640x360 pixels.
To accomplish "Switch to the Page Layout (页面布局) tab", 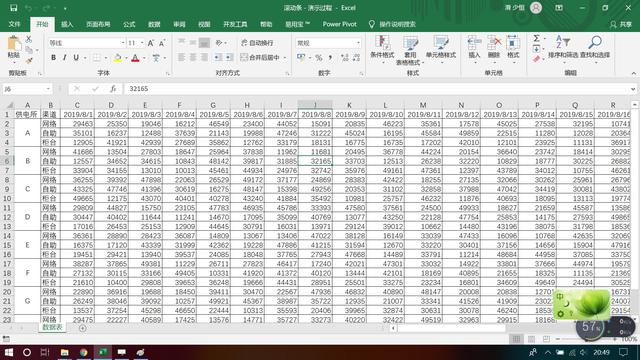I will pyautogui.click(x=98, y=24).
